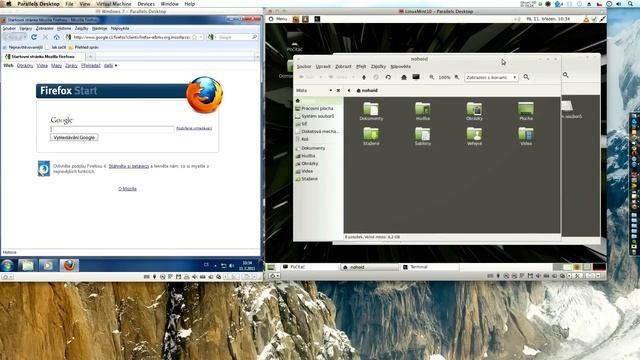Select Systém souborů in the sidebar

point(318,116)
